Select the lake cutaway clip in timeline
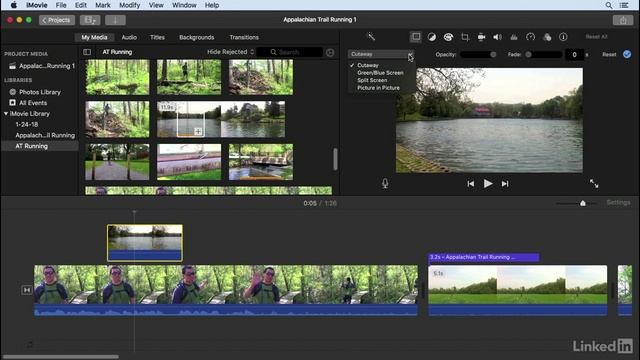The image size is (640, 360). tap(145, 243)
